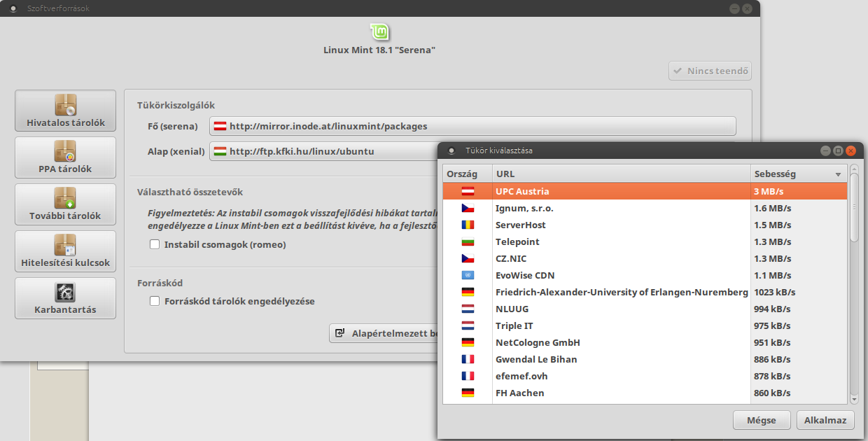Click the Alapértelmezett restore button

click(384, 333)
